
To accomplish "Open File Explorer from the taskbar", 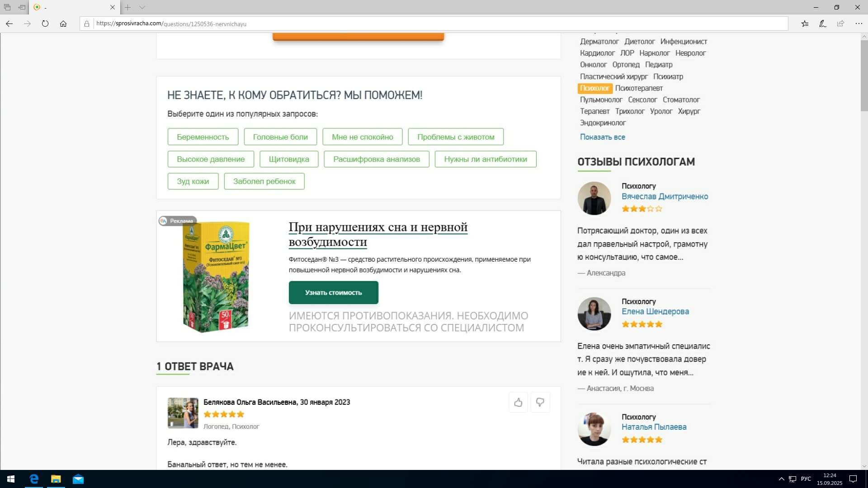I will (x=56, y=479).
